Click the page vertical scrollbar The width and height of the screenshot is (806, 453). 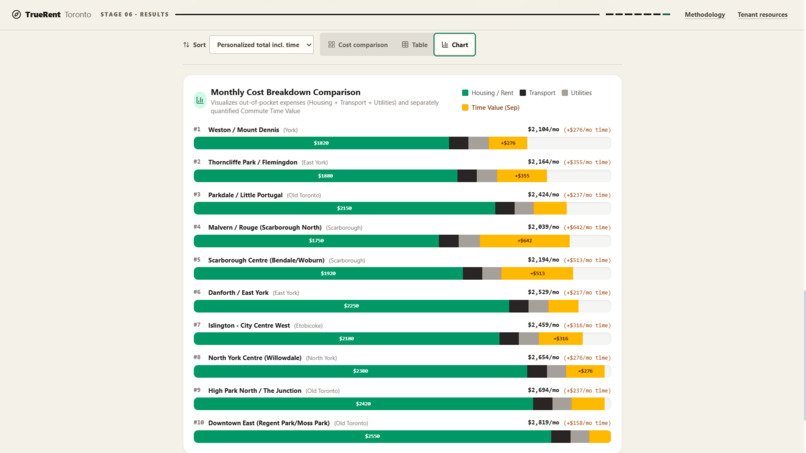point(803,355)
